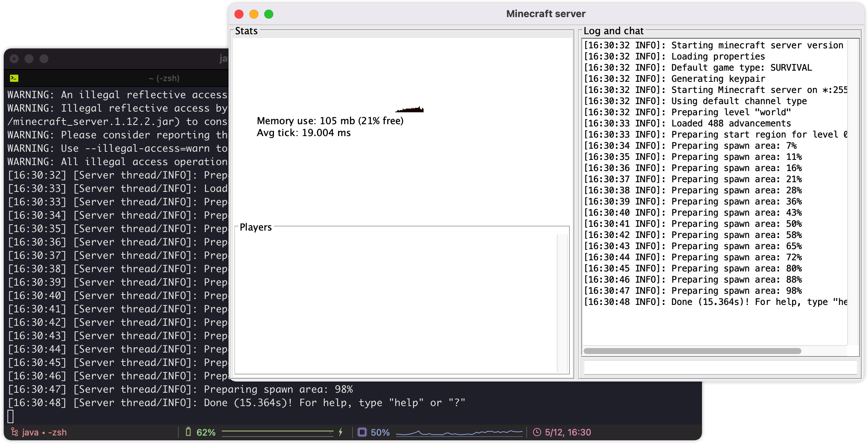This screenshot has width=868, height=444.
Task: Click the CPU chip icon in status bar
Action: coord(362,432)
